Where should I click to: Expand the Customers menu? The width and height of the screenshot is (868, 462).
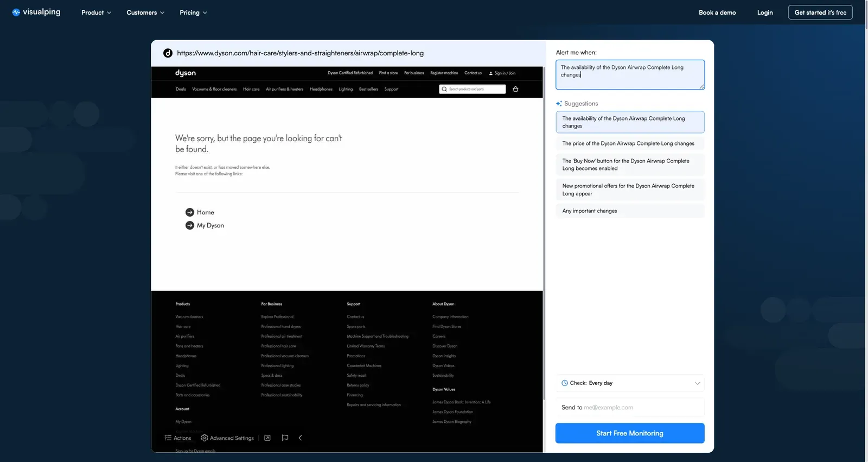tap(145, 12)
